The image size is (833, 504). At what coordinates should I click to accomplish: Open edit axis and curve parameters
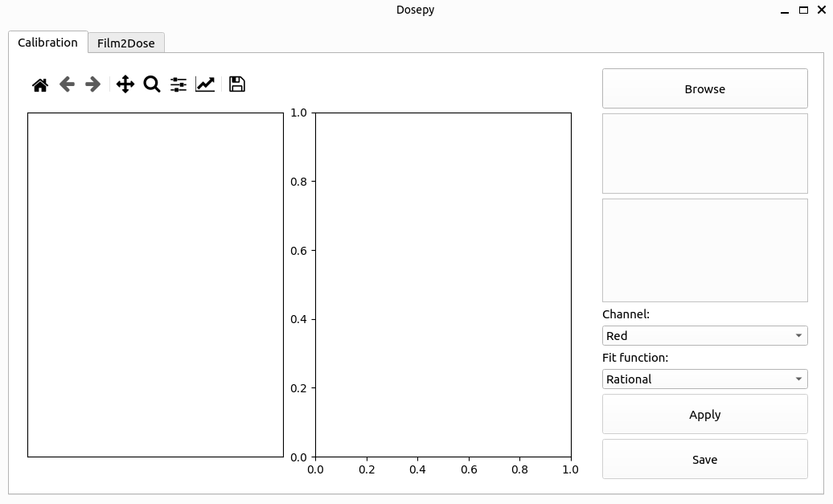point(205,84)
